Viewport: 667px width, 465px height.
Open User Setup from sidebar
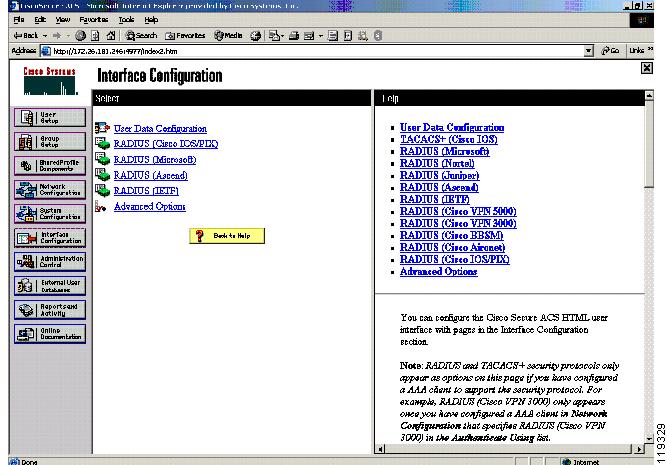[50, 117]
